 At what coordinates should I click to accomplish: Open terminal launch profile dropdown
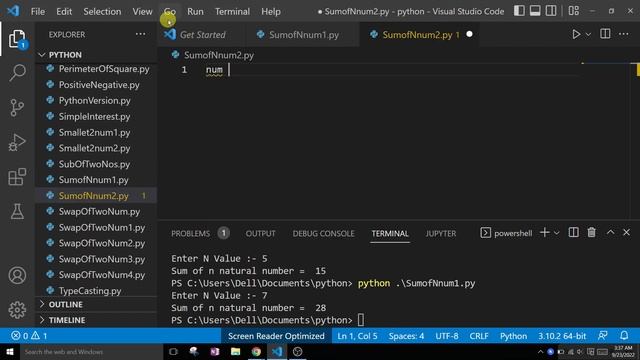coord(556,233)
